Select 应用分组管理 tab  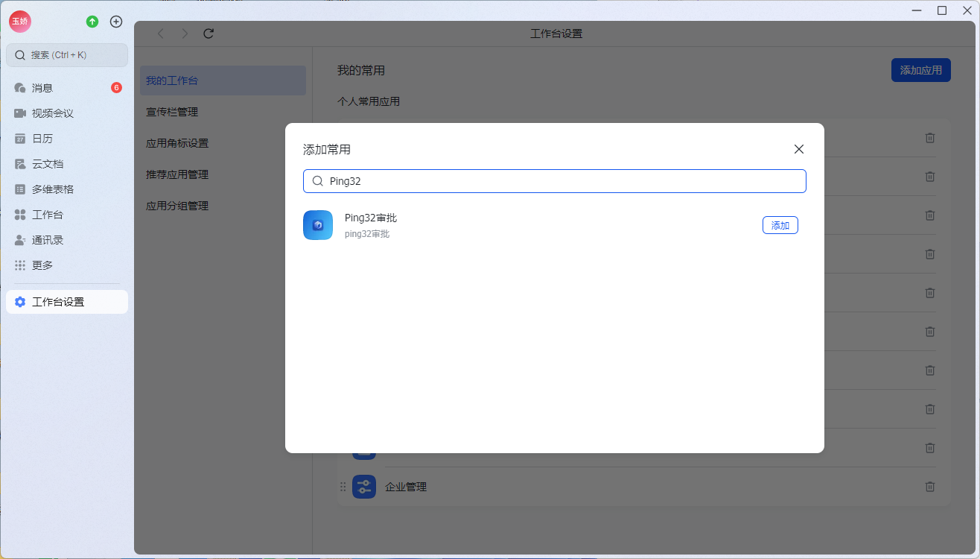(x=223, y=206)
